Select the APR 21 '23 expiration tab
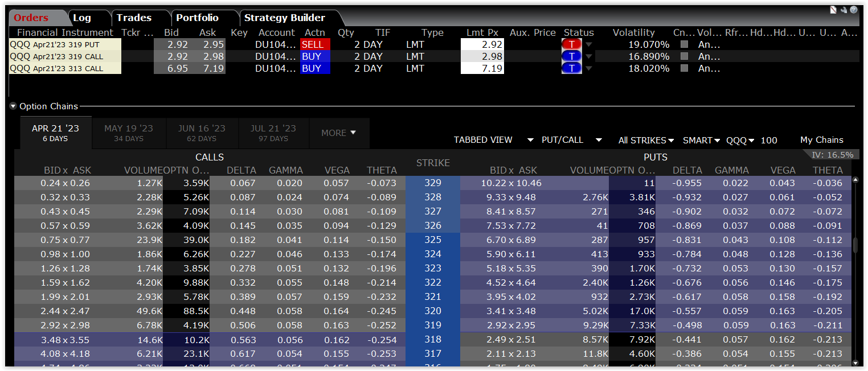The width and height of the screenshot is (868, 371). click(x=55, y=133)
